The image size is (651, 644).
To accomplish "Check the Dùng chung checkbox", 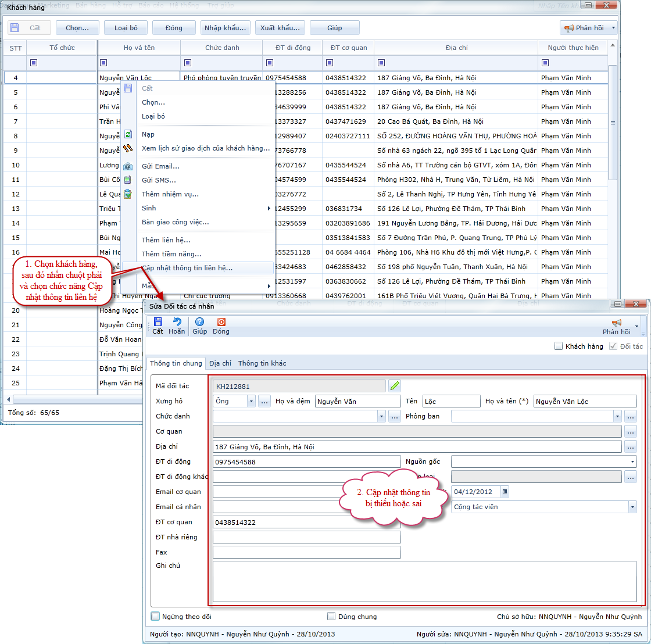I will [331, 616].
